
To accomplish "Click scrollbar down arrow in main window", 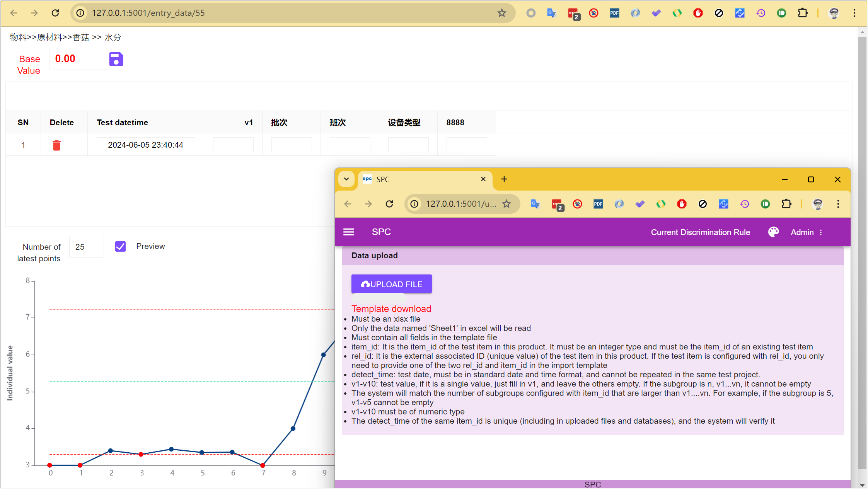I will (862, 485).
